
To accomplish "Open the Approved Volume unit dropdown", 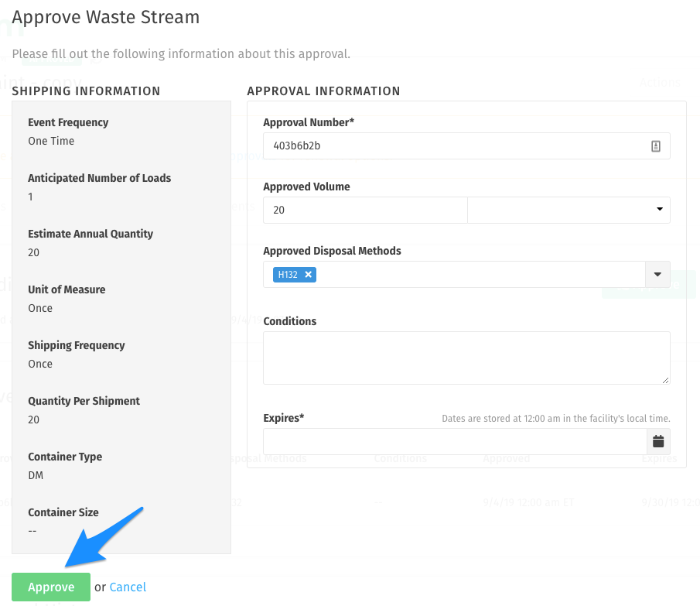I will tap(569, 210).
